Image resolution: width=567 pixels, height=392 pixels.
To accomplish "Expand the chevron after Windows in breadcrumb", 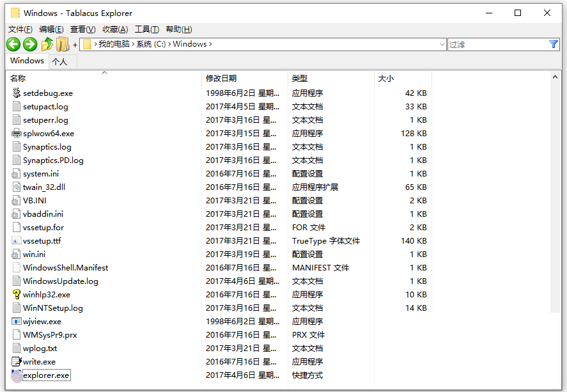I will 210,44.
